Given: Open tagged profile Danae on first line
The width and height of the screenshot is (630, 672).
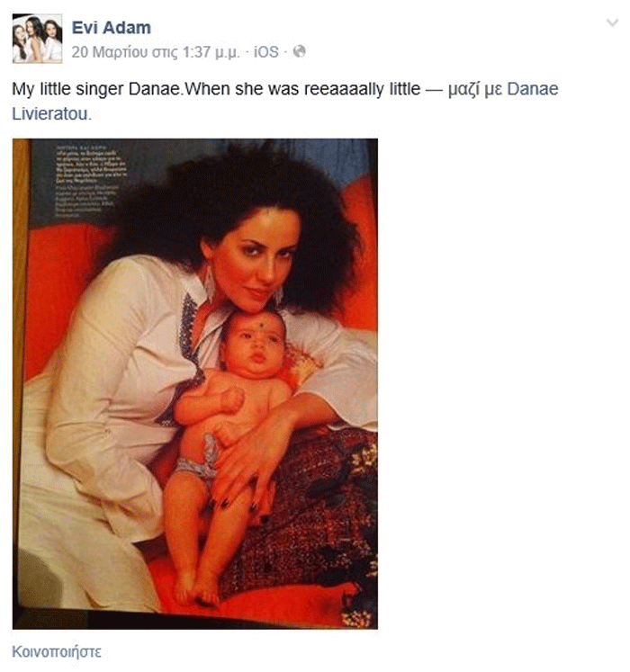Looking at the screenshot, I should pyautogui.click(x=533, y=89).
